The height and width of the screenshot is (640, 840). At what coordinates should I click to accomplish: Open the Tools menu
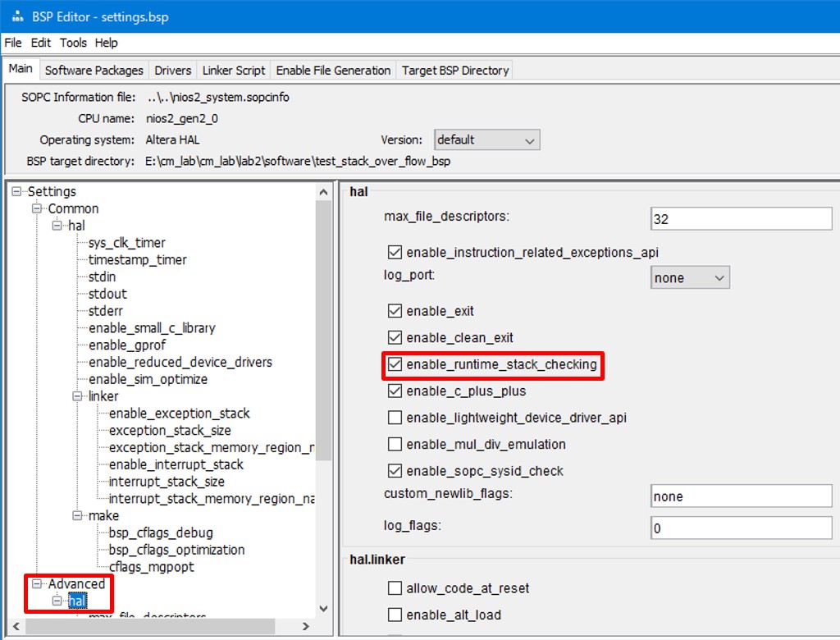tap(73, 43)
